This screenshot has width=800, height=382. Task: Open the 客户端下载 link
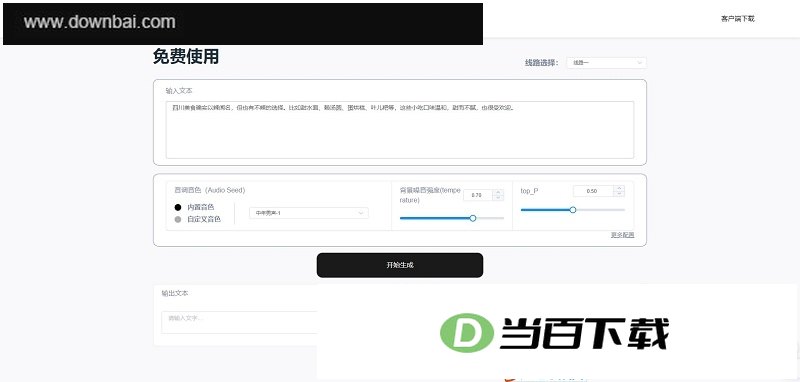coord(737,19)
